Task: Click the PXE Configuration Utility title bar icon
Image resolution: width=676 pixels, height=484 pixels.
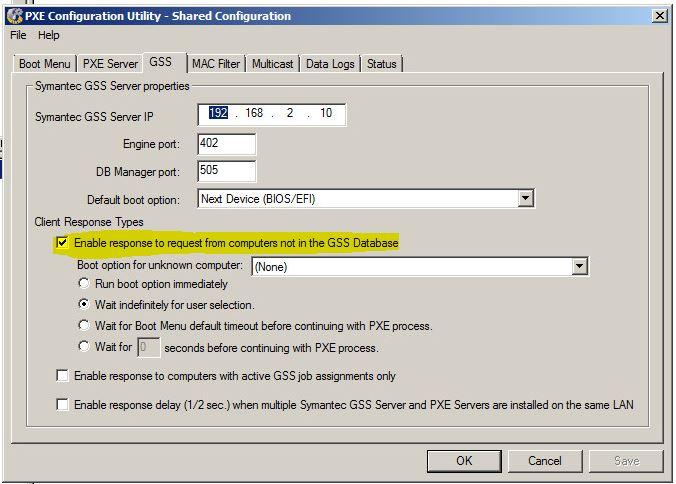Action: coord(15,16)
